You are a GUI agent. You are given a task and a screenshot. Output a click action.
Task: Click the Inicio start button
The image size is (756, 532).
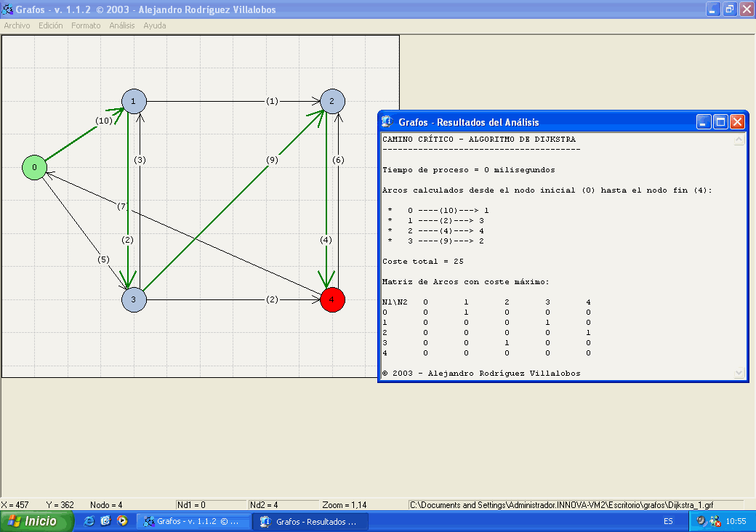pos(38,521)
